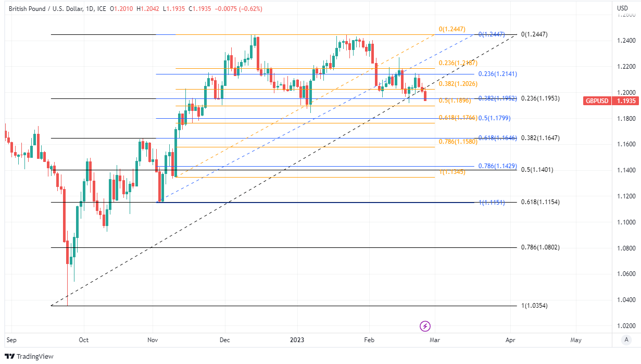Select the blue 0.618(1.1646) Fib level
This screenshot has width=641, height=364.
click(x=498, y=138)
